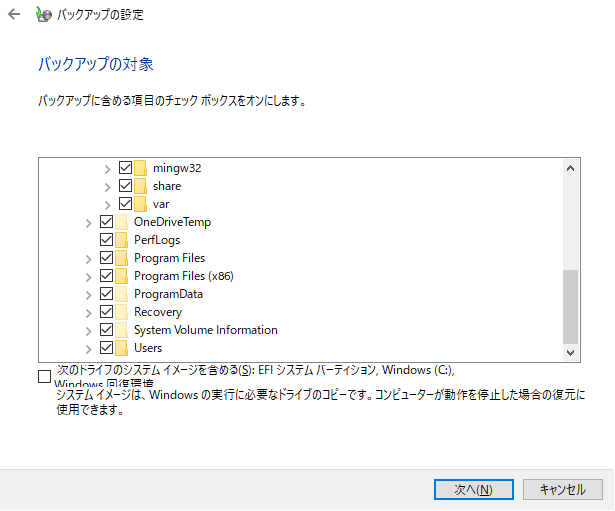Go back with the arrow icon
Image resolution: width=615 pixels, height=511 pixels.
tap(14, 15)
